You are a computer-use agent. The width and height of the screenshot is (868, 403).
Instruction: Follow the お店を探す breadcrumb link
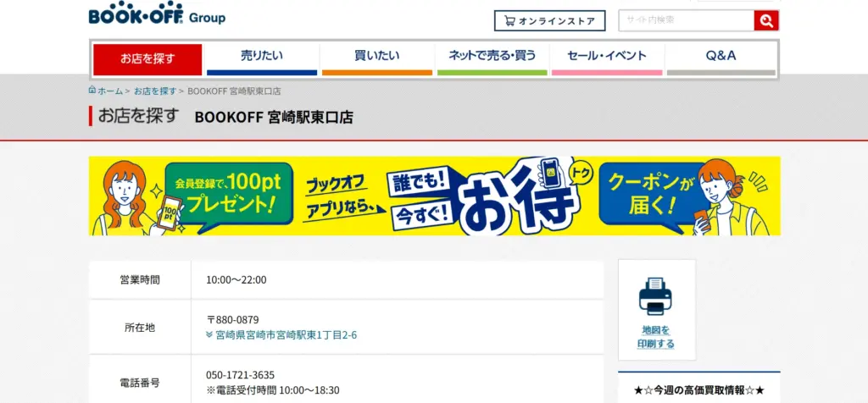coord(154,91)
